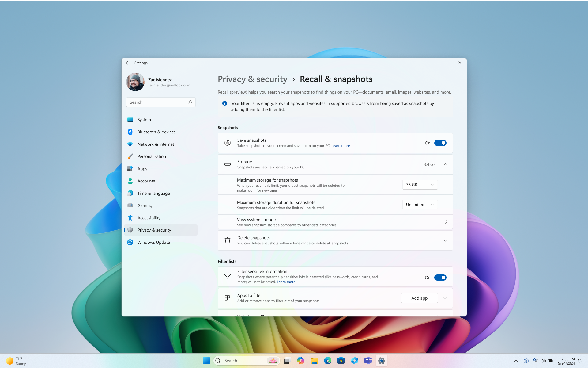Click Learn more link for Save snapshots

pos(341,145)
